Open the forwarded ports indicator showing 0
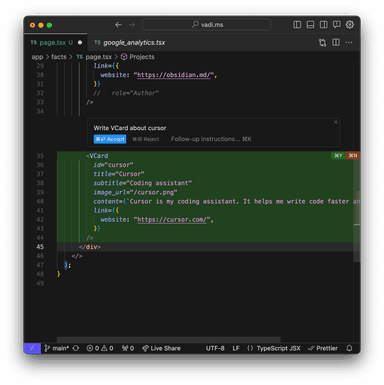The image size is (384, 385). pyautogui.click(x=128, y=348)
